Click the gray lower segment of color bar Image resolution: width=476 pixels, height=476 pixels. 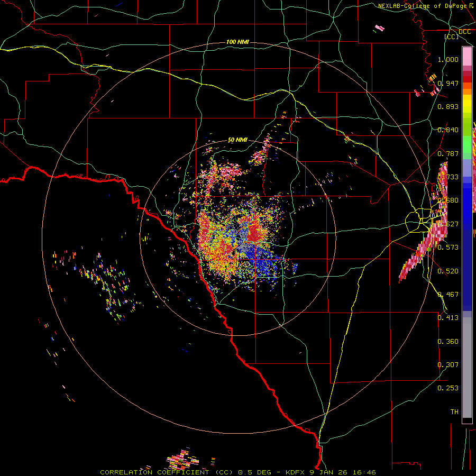467,368
